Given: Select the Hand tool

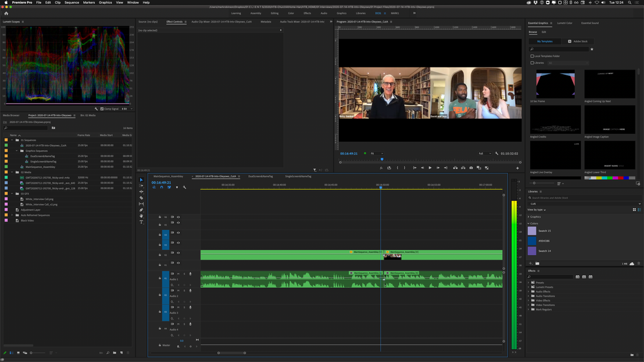Looking at the screenshot, I should click(141, 216).
